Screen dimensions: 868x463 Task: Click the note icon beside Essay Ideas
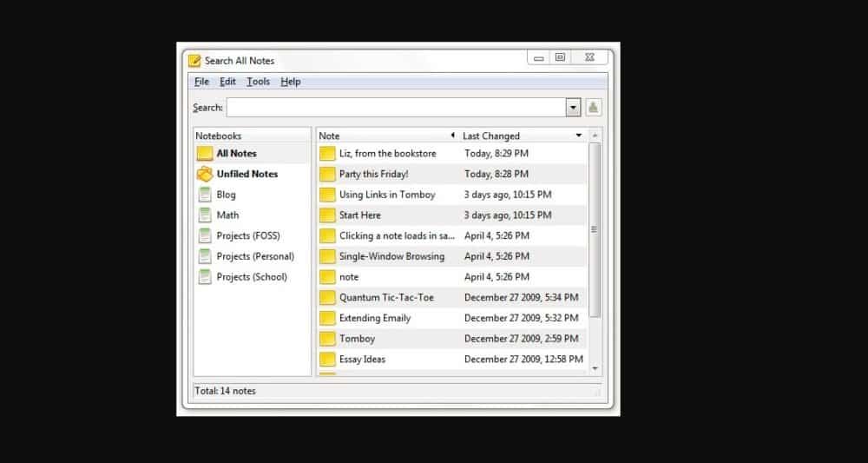click(x=327, y=360)
